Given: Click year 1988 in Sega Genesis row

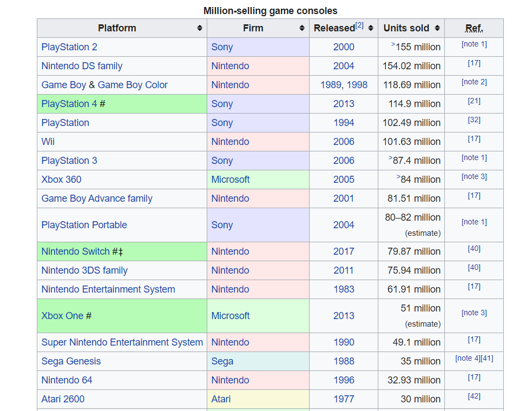Looking at the screenshot, I should click(343, 361).
